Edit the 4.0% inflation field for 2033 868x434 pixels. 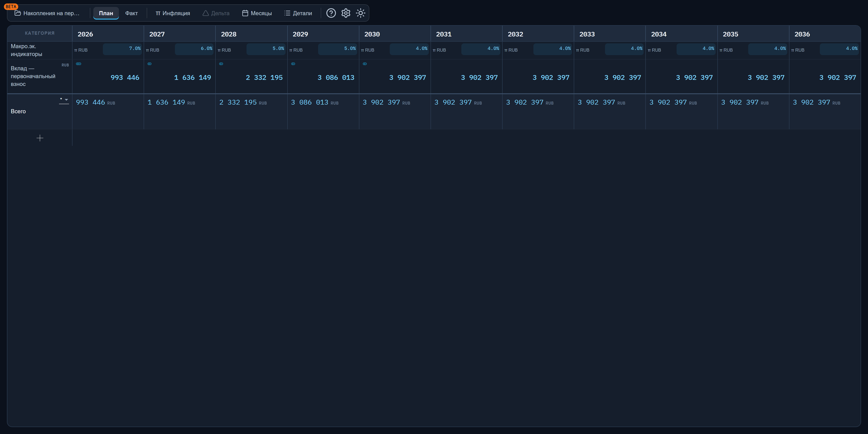click(624, 49)
